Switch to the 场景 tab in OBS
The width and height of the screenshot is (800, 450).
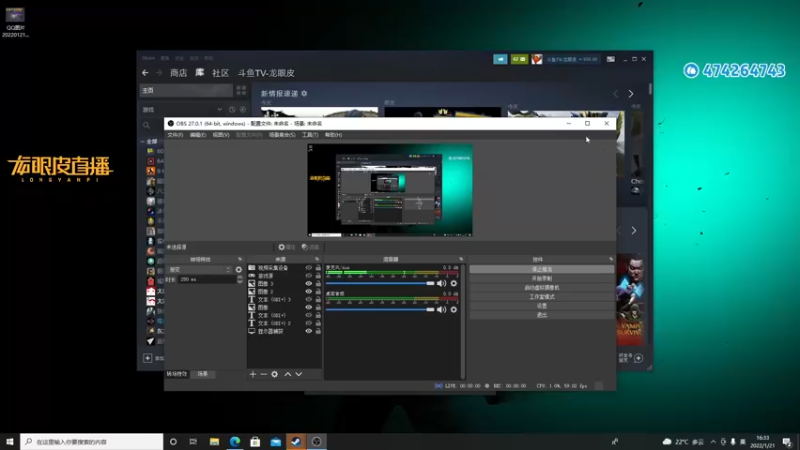point(203,374)
